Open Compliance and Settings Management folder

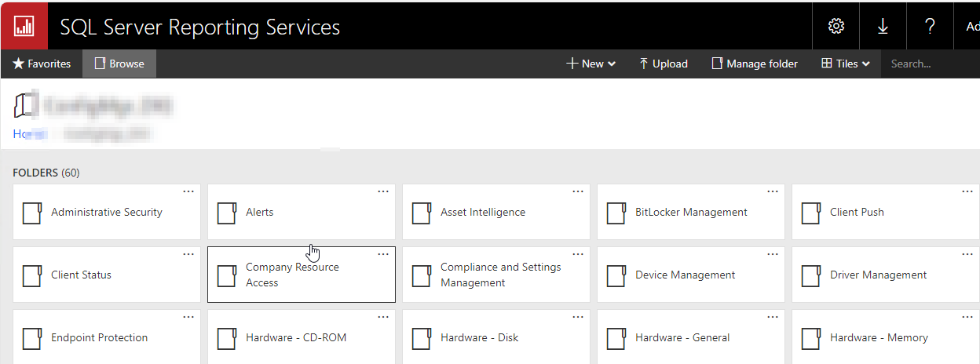(496, 275)
